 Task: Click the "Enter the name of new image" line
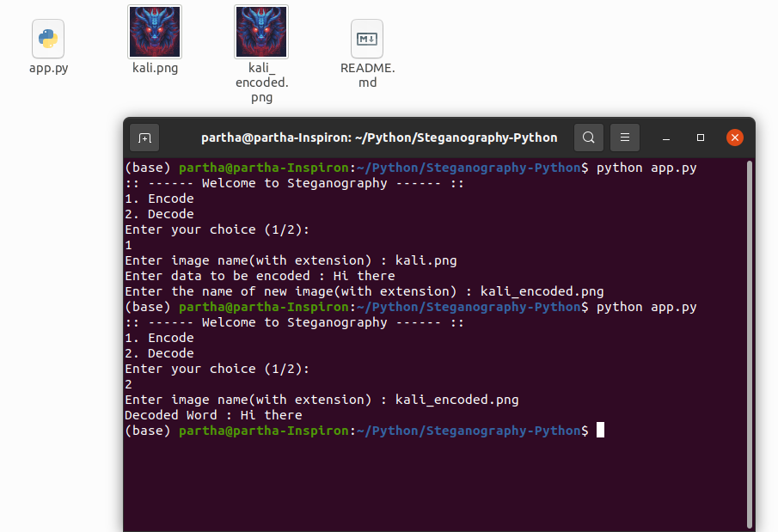tap(364, 291)
